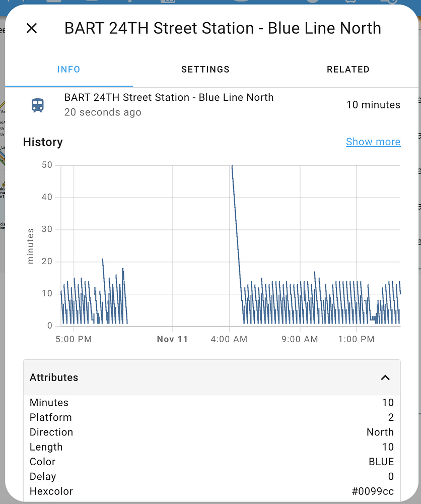Image resolution: width=421 pixels, height=504 pixels.
Task: Click the History section heading
Action: point(42,142)
